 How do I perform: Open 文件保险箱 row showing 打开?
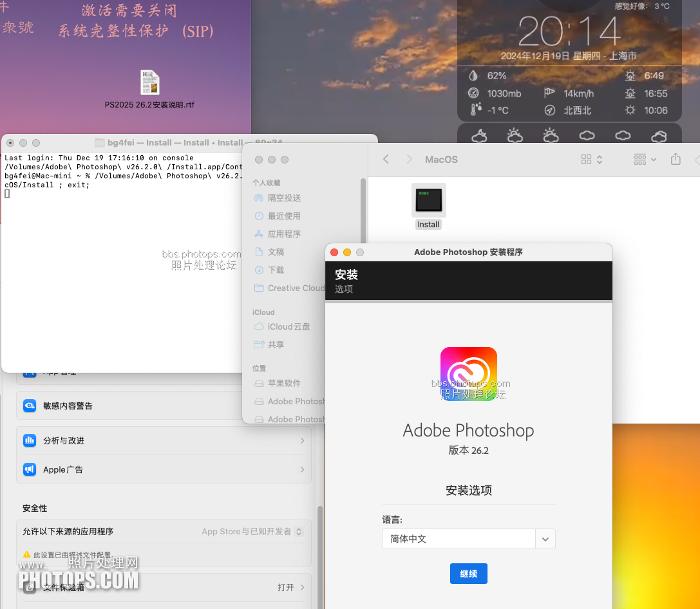point(164,587)
